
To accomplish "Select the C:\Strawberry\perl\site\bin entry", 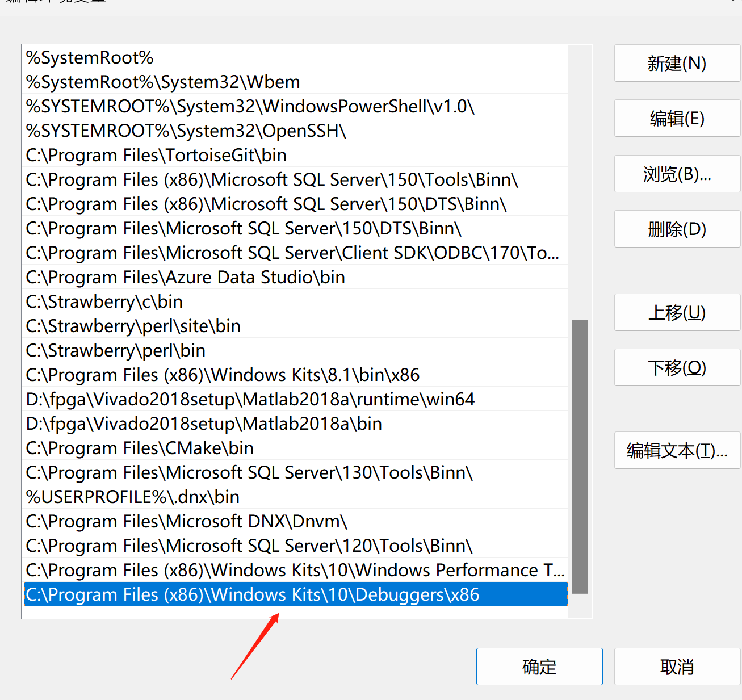I will (296, 326).
